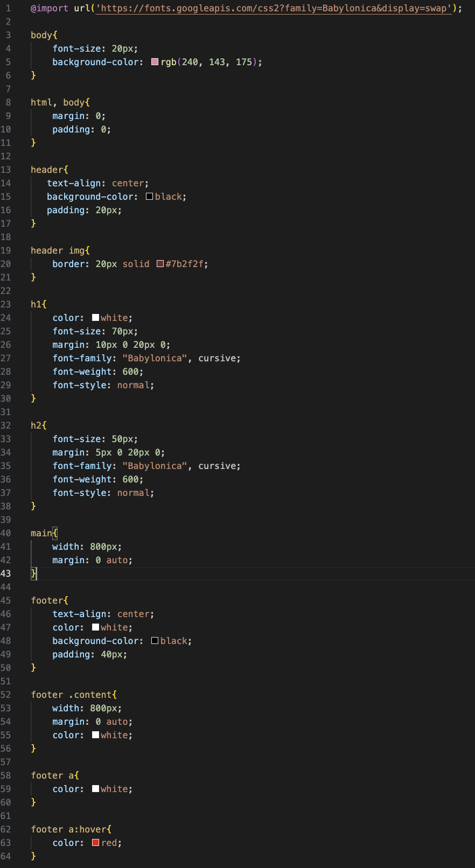Open black swatch in footer background-color
Screen dimensions: 475x868
coord(155,641)
